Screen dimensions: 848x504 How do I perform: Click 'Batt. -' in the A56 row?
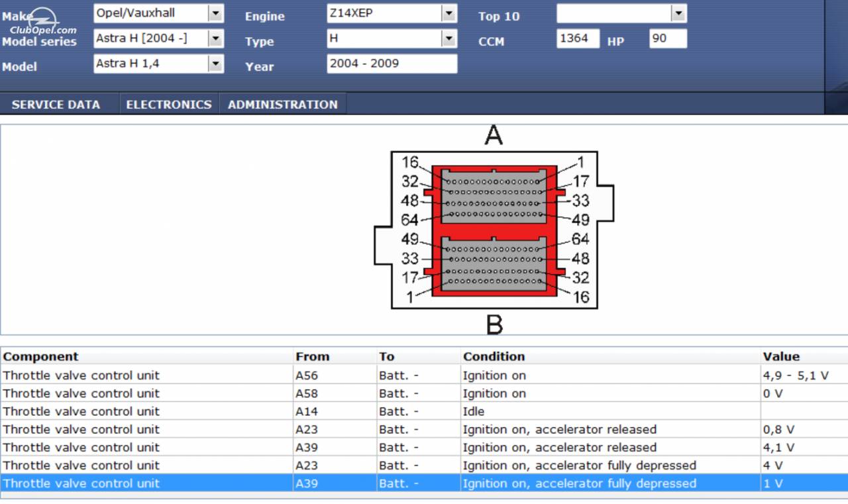click(419, 376)
